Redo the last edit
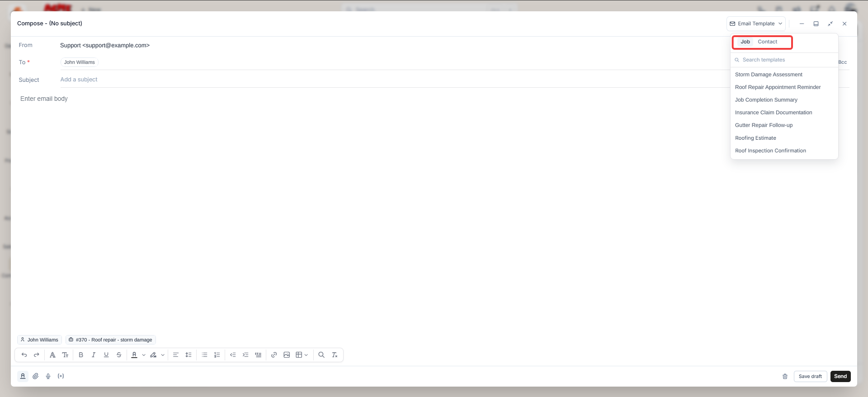The width and height of the screenshot is (868, 397). [x=37, y=355]
